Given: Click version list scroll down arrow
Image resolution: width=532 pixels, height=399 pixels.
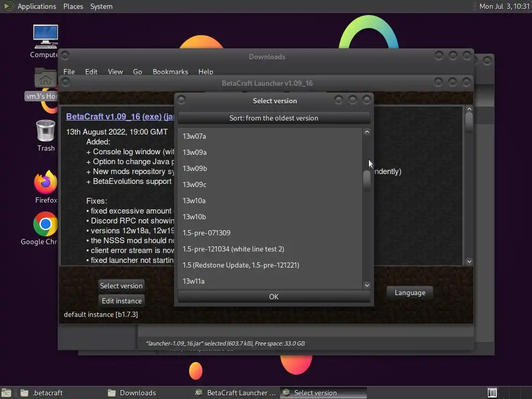Looking at the screenshot, I should pyautogui.click(x=367, y=285).
